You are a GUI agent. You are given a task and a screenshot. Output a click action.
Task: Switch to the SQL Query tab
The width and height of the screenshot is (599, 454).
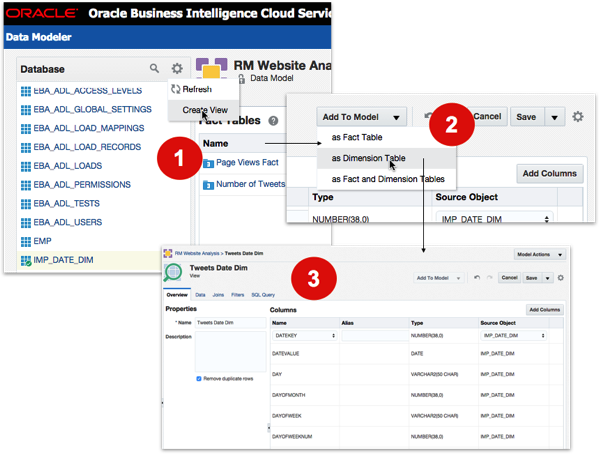click(x=263, y=295)
